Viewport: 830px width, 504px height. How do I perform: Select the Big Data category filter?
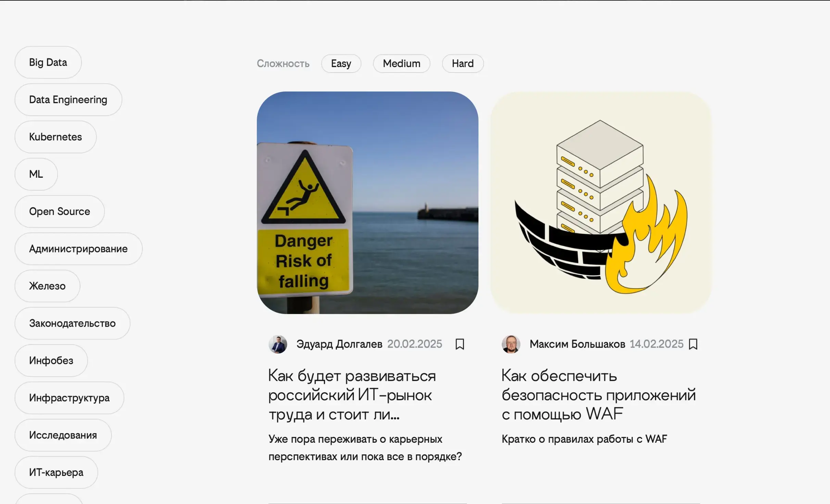tap(48, 62)
